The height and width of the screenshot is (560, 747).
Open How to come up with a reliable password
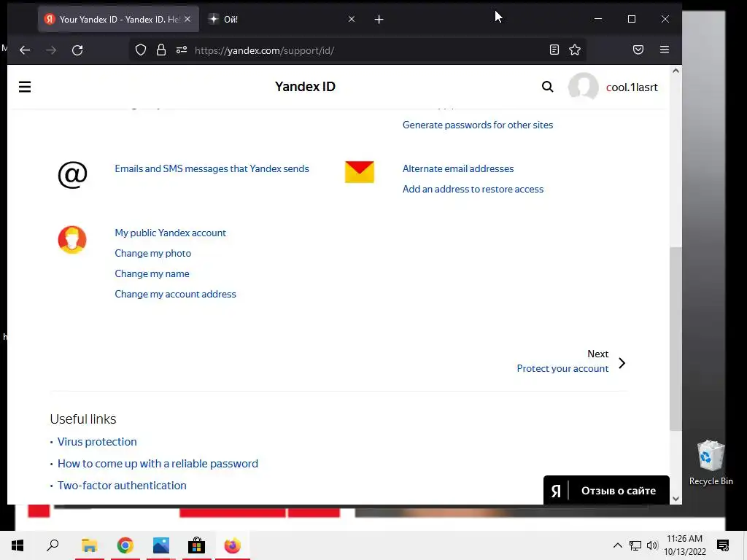[158, 464]
